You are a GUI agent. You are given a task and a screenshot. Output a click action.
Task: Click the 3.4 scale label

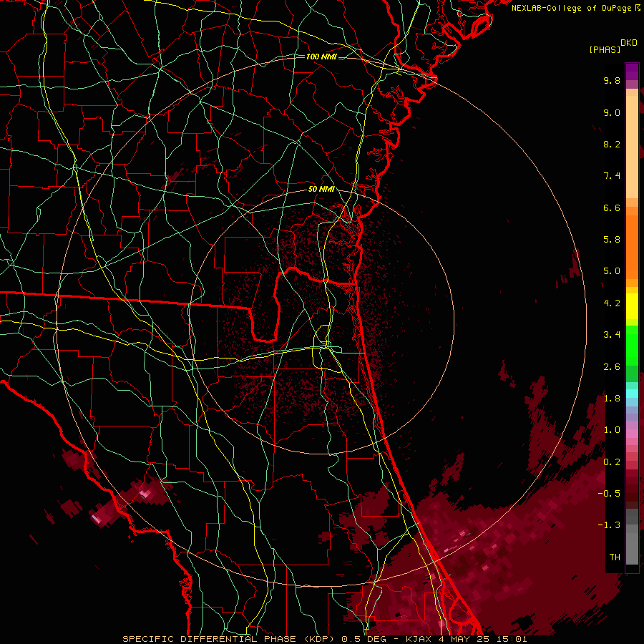click(x=612, y=335)
